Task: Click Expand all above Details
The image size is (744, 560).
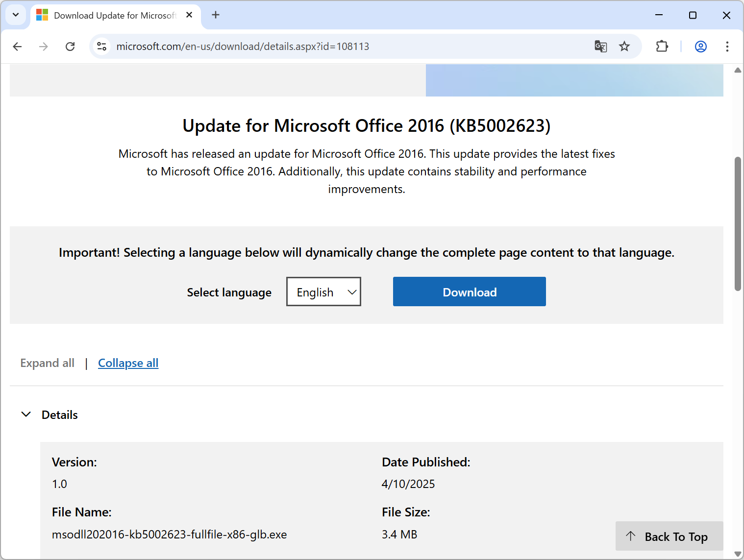Action: tap(47, 363)
